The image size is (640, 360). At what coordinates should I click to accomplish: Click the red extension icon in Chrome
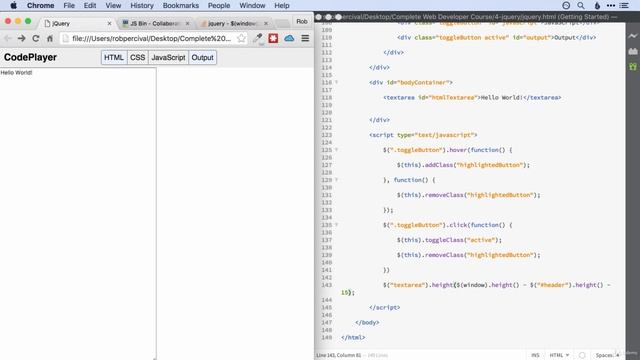click(273, 38)
